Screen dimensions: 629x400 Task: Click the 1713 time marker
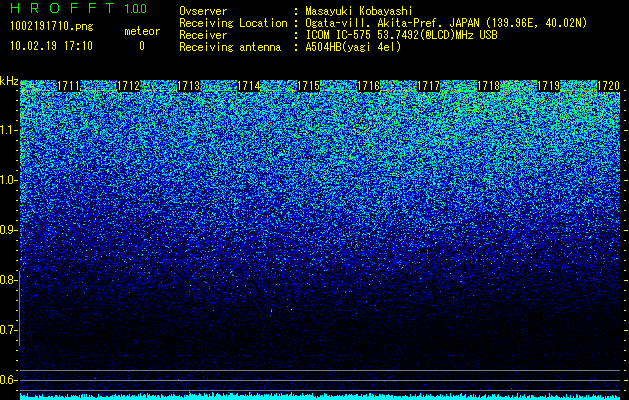click(188, 86)
